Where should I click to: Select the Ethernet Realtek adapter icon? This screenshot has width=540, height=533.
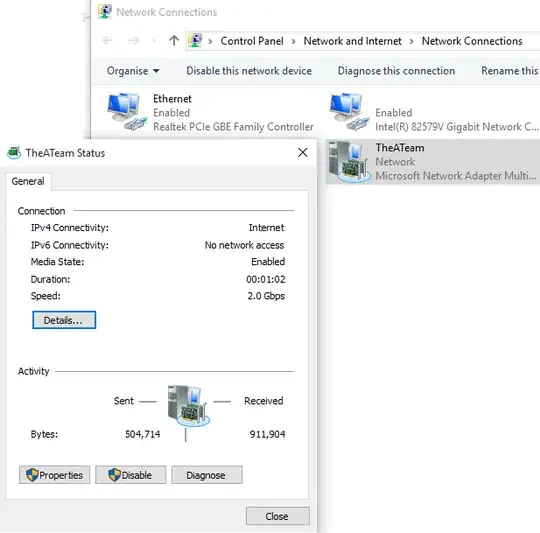127,112
